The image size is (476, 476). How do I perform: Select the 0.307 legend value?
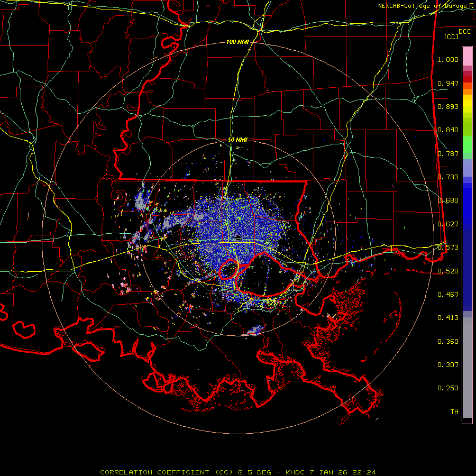tap(448, 365)
